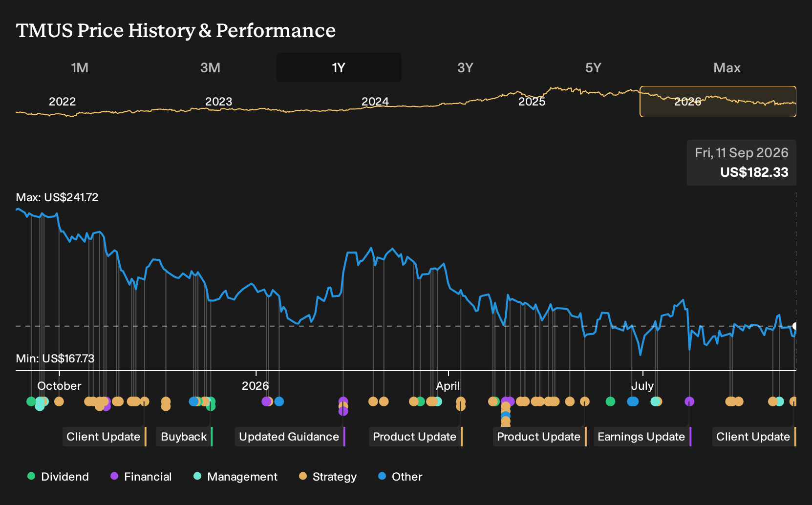
Task: Click the TMUS Price History & Performance heading
Action: [176, 30]
